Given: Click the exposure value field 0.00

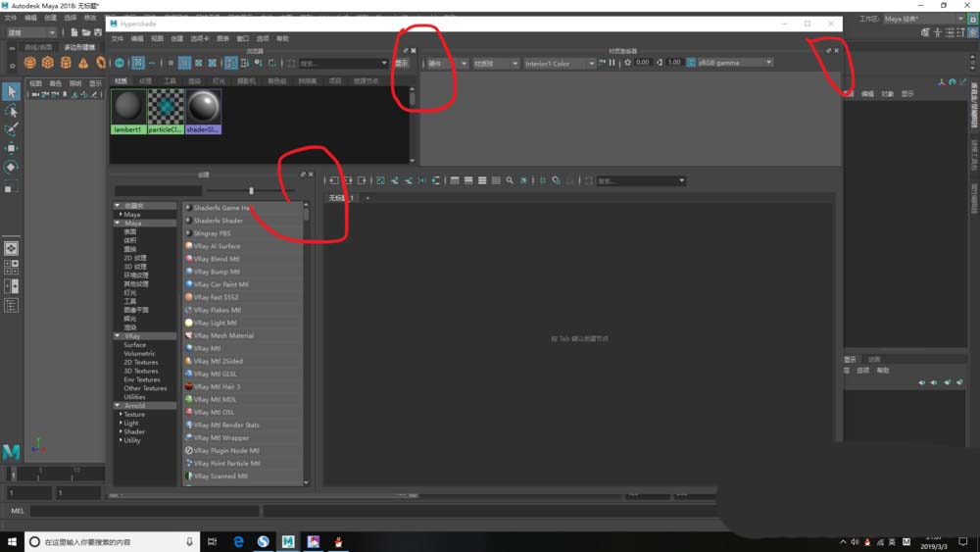Looking at the screenshot, I should tap(643, 63).
